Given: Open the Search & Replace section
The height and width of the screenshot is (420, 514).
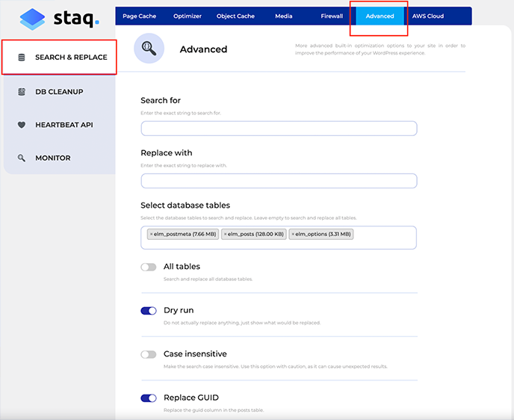Looking at the screenshot, I should (x=59, y=58).
